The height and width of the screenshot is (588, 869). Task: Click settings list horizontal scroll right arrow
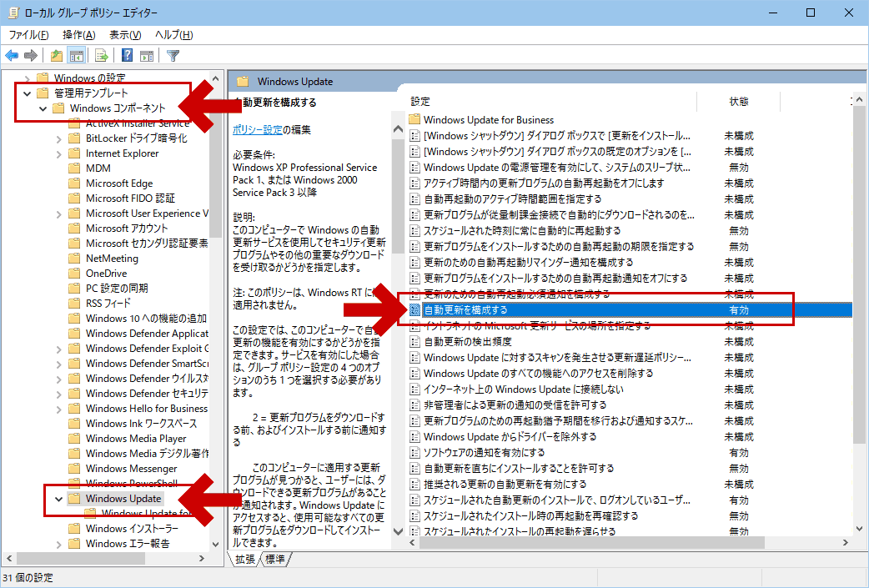(x=845, y=543)
